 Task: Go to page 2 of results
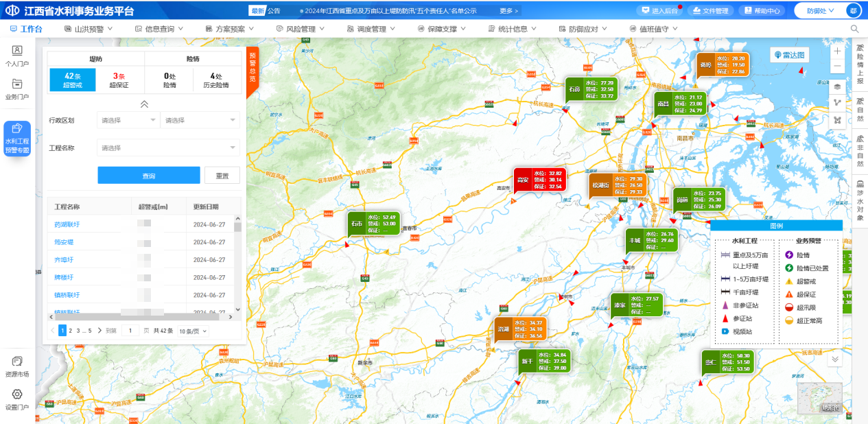(70, 331)
